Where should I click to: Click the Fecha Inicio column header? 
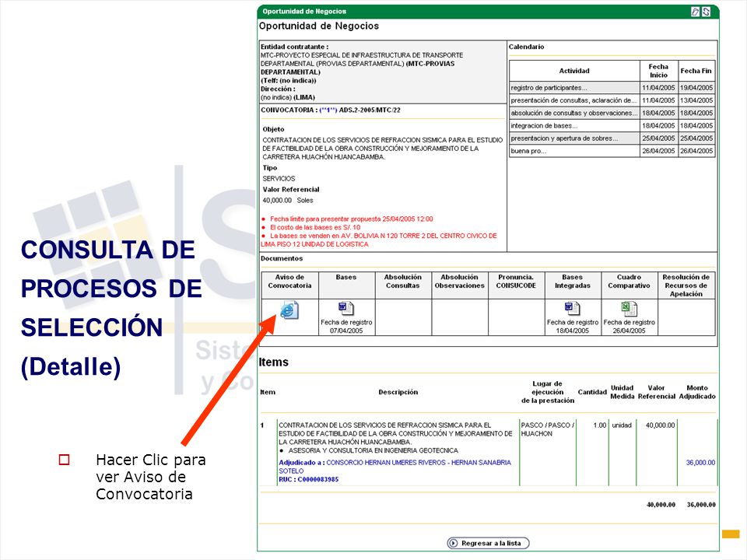click(x=658, y=71)
